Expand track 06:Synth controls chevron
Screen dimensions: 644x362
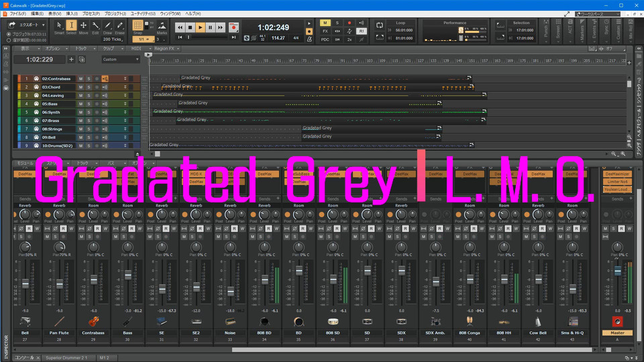[125, 112]
